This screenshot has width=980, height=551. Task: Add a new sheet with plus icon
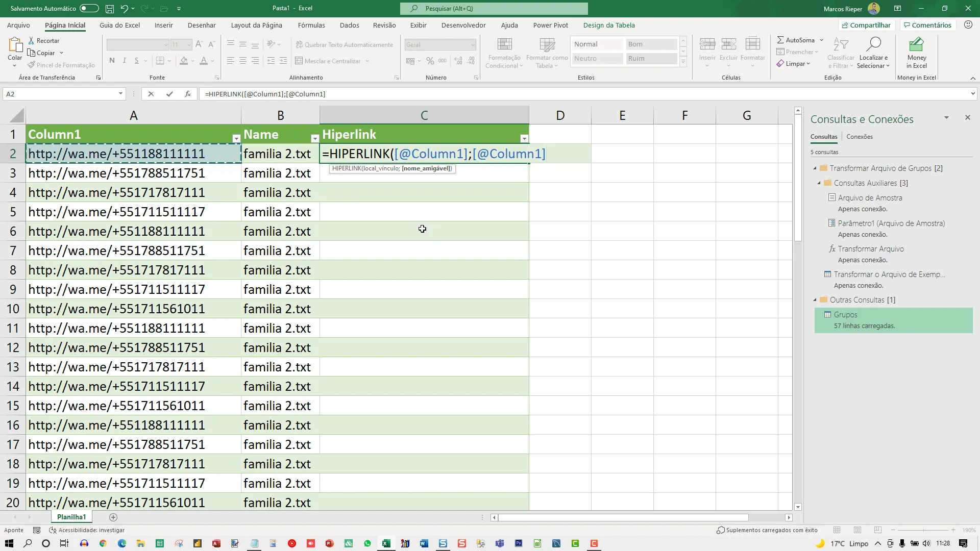(113, 517)
